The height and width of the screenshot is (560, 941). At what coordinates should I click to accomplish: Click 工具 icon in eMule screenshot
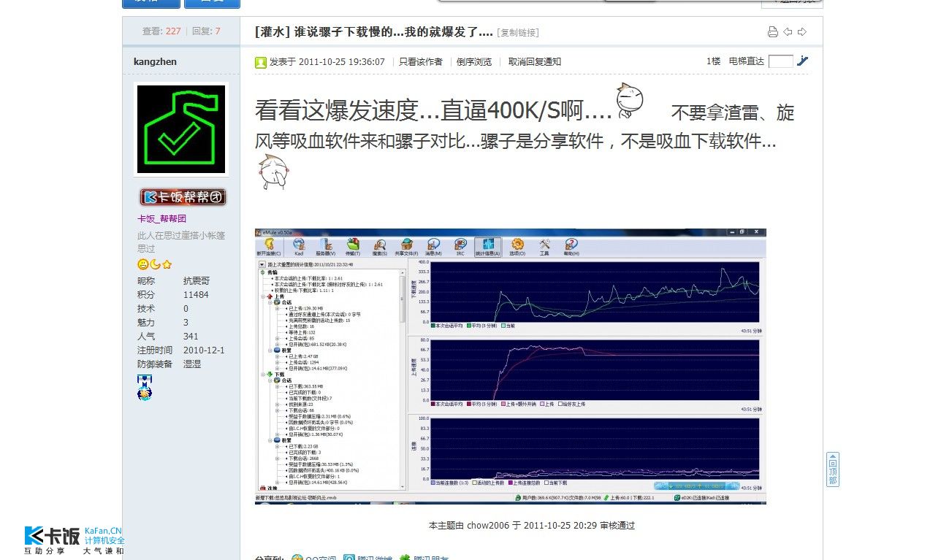tap(544, 247)
